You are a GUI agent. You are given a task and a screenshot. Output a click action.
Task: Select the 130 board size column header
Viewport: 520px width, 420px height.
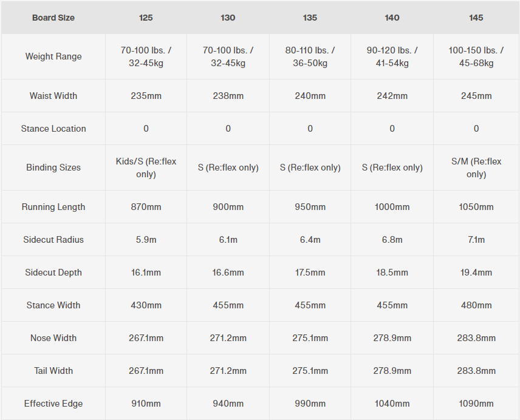(228, 18)
